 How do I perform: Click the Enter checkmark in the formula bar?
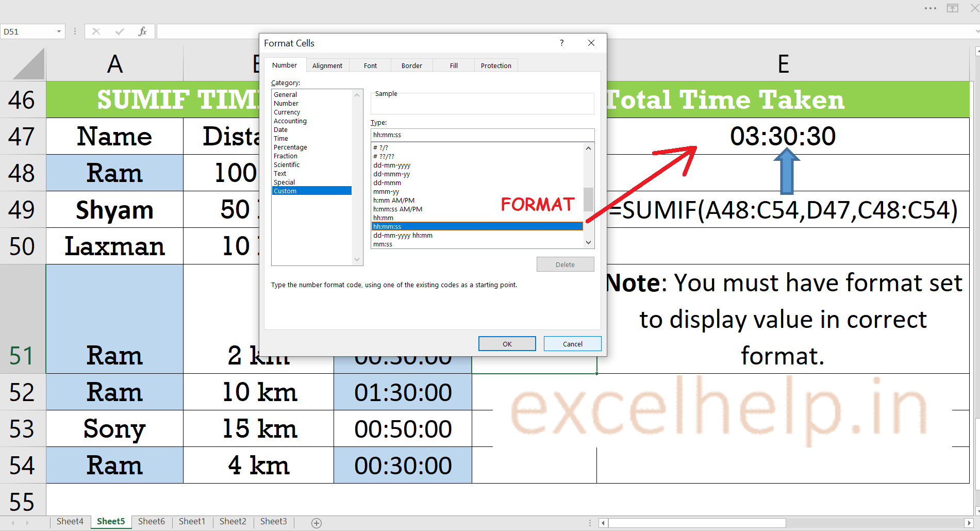coord(120,31)
